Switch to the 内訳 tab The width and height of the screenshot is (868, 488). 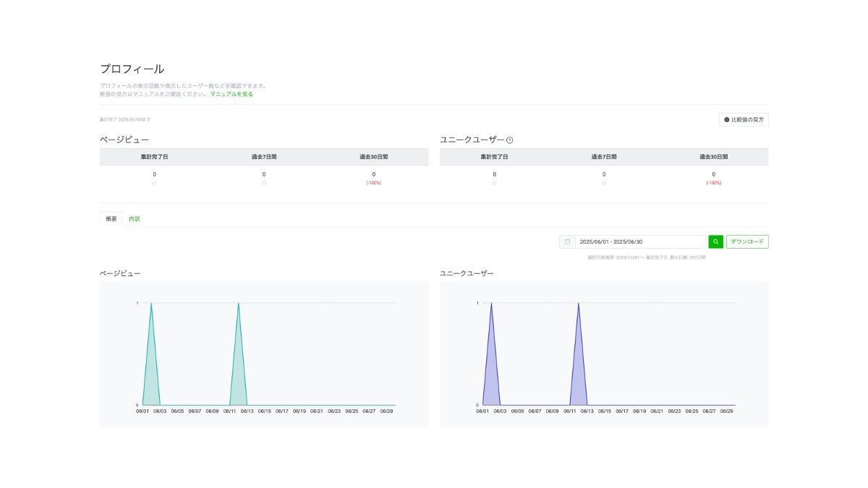click(135, 219)
